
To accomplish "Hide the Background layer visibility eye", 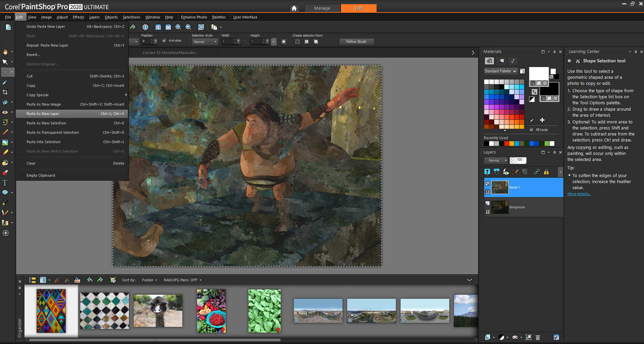I will click(488, 212).
